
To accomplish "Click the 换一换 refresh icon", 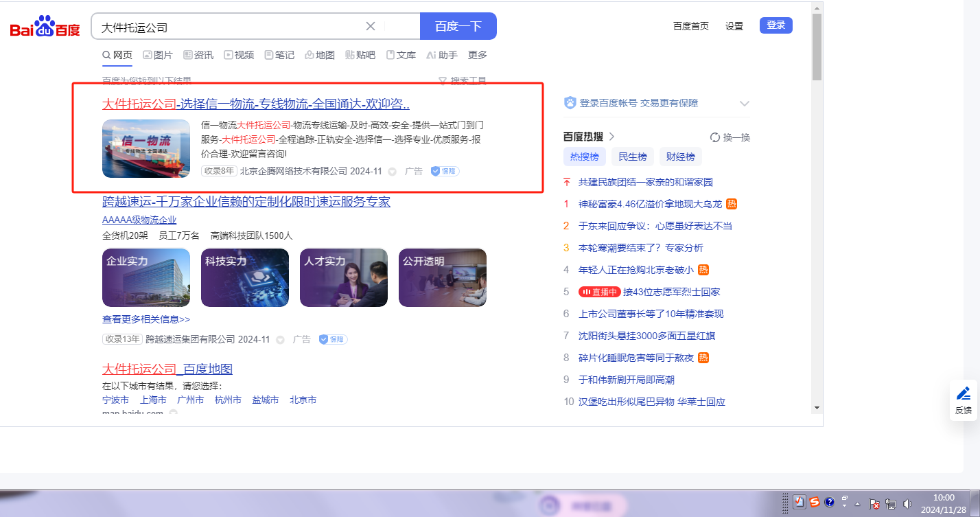I will pos(714,137).
